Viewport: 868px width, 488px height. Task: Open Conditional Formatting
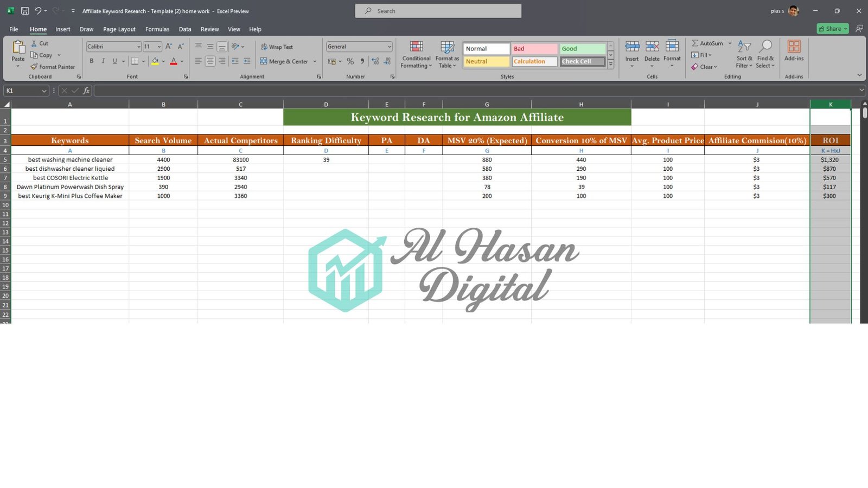pos(416,54)
